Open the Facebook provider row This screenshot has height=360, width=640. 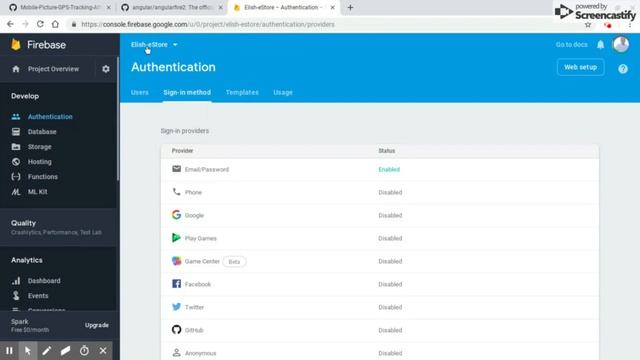point(380,284)
